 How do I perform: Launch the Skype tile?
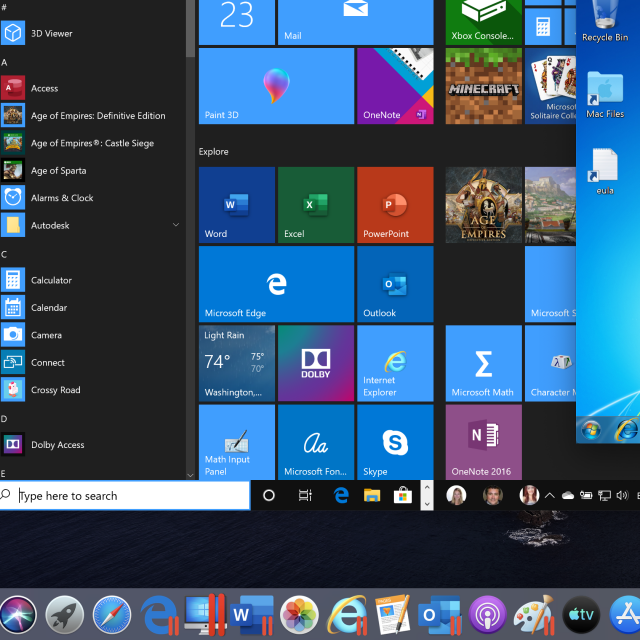[395, 442]
